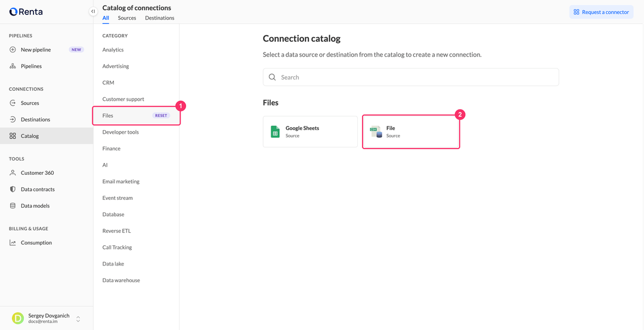Screen dimensions: 644x330
Task: Click the Customer 360 person icon
Action: 13,173
